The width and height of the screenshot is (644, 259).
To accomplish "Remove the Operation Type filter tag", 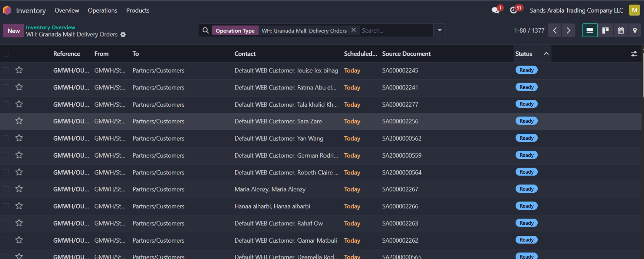I will click(x=353, y=30).
